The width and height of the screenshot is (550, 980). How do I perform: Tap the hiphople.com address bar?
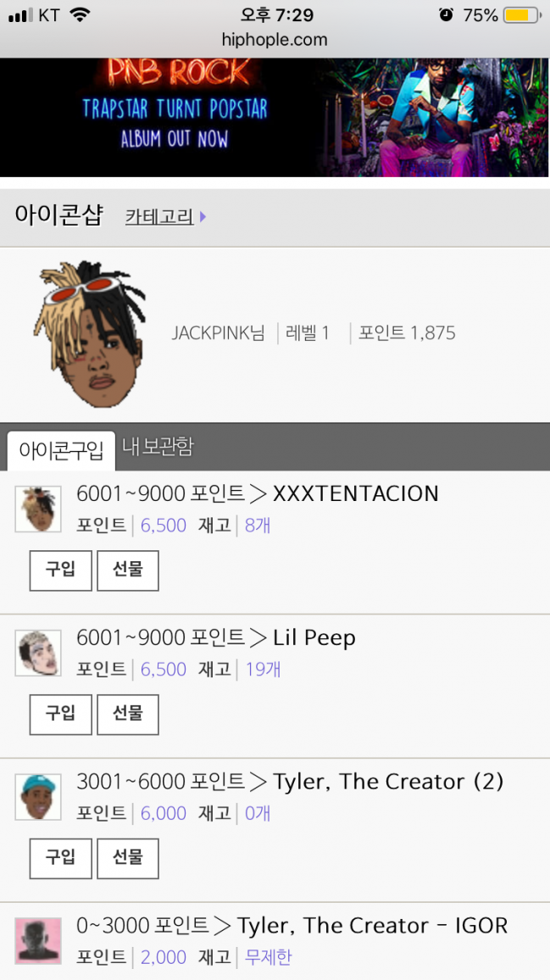click(275, 40)
